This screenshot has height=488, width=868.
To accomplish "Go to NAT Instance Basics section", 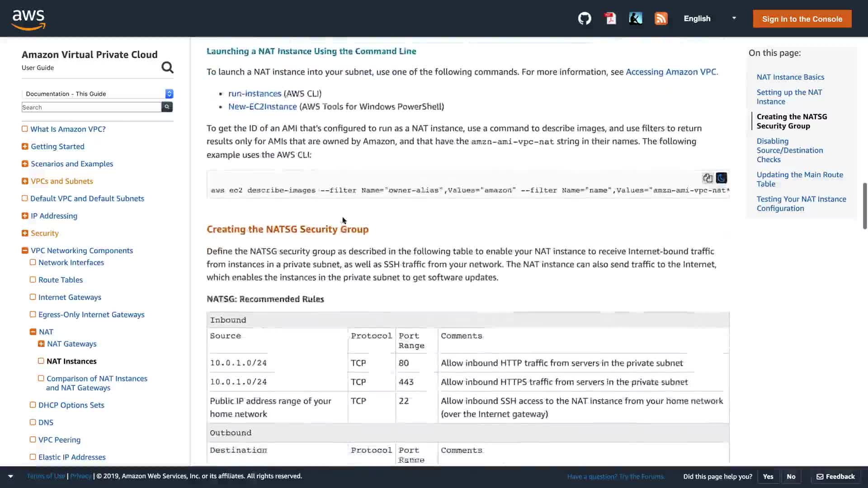I will tap(790, 77).
